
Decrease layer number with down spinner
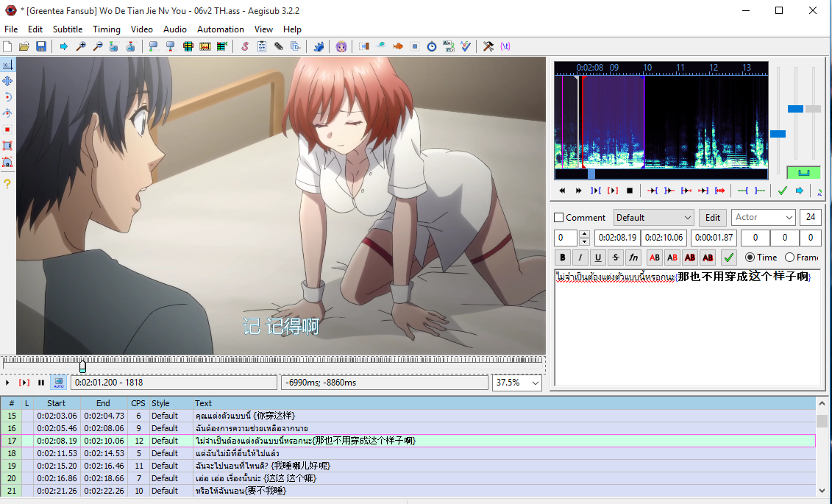[584, 242]
